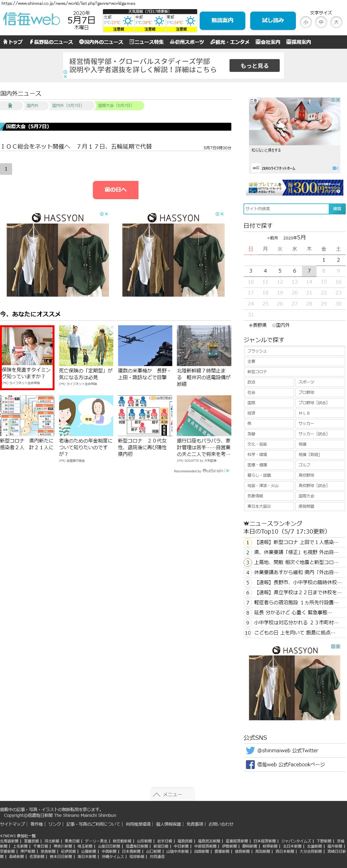Click the 信毎web site logo
347x868 pixels.
click(32, 19)
